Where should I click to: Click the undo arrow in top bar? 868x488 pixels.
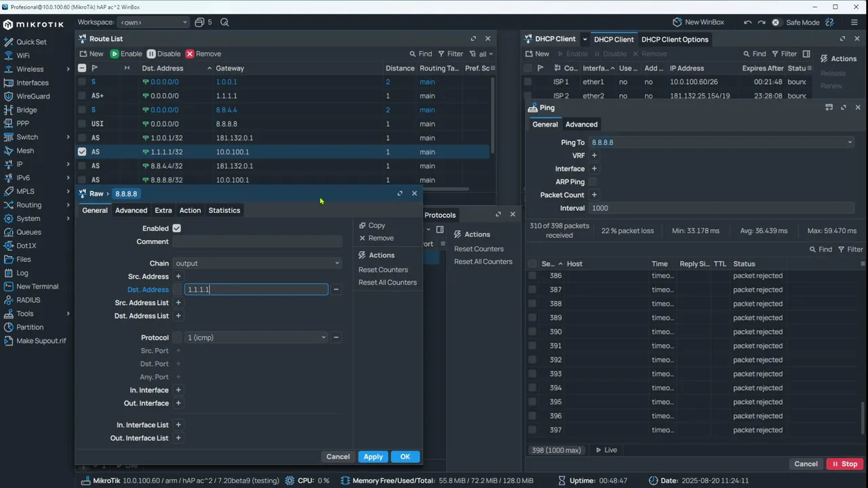747,22
